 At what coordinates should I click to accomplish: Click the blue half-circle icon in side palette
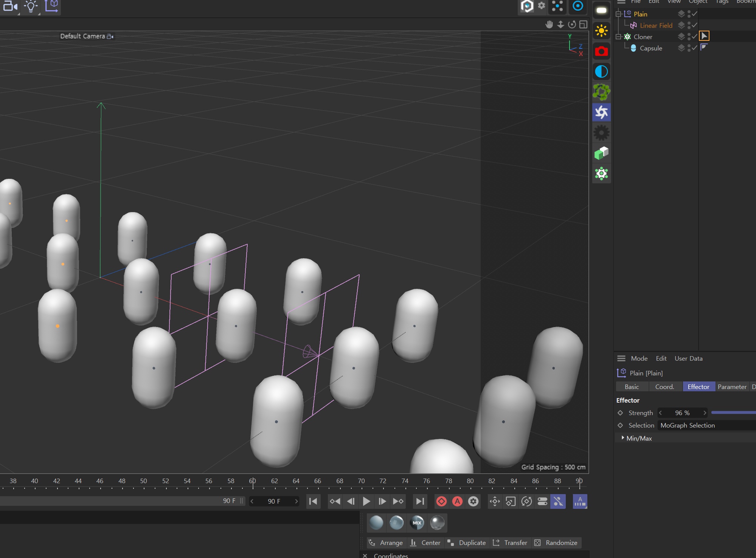tap(601, 71)
